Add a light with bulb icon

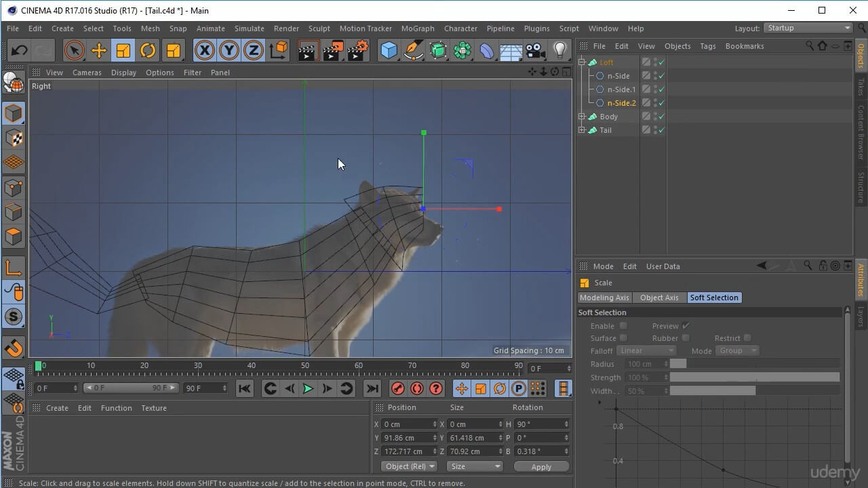[559, 51]
